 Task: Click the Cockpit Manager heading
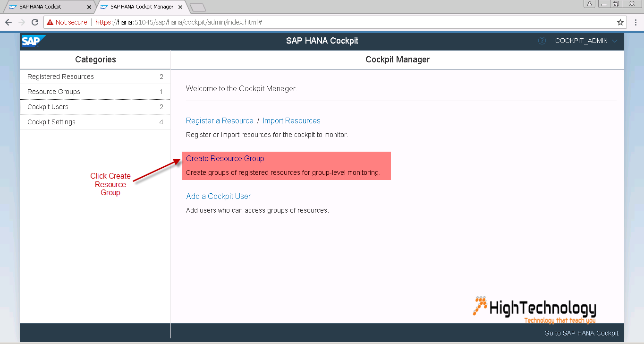tap(398, 60)
